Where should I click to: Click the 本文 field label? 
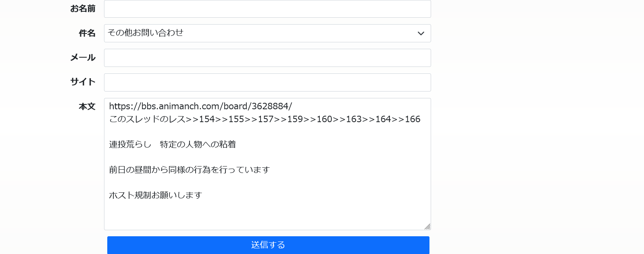coord(87,106)
